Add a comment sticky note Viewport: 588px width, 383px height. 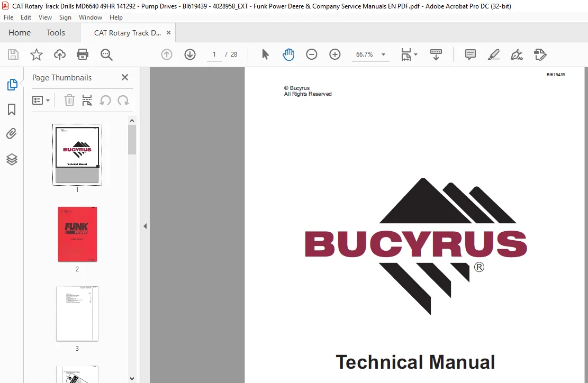pos(471,54)
